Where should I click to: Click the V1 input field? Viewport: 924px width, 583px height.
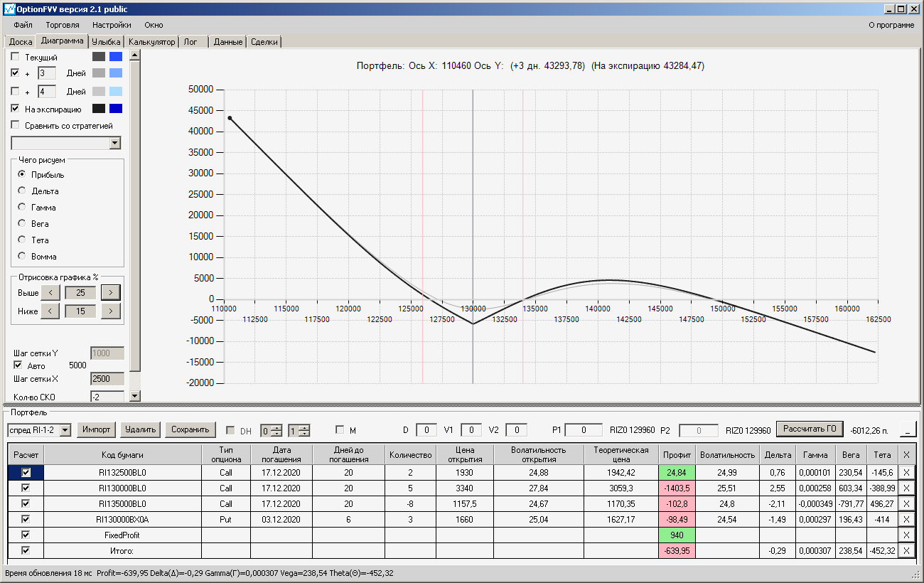(x=471, y=430)
